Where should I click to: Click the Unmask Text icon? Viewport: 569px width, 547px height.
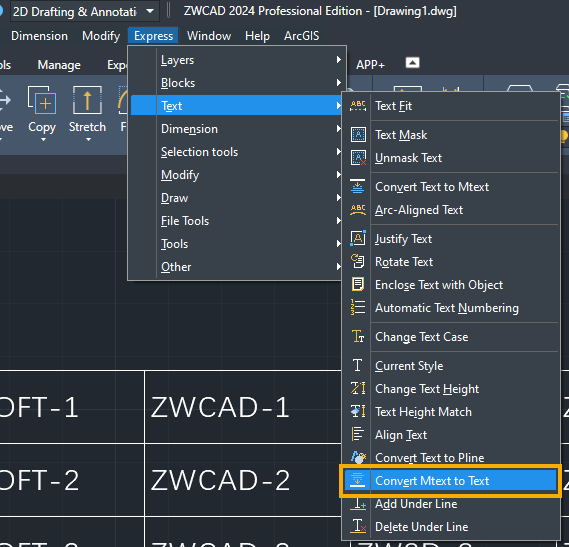tap(358, 158)
